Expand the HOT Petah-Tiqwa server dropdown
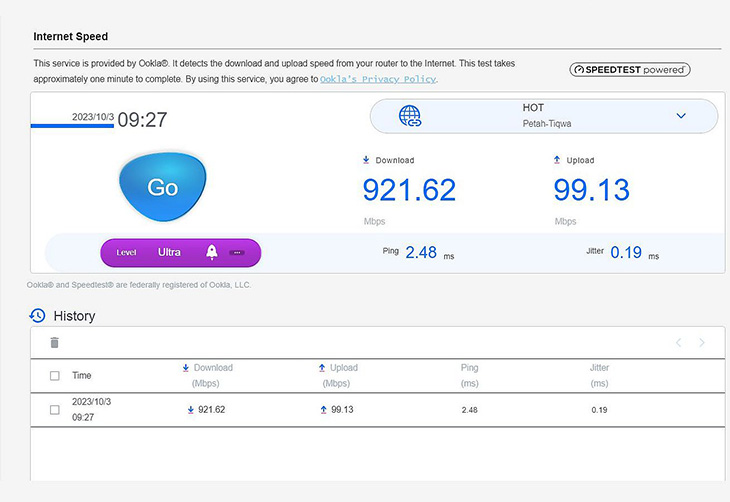Screen dimensions: 730x502 [x=681, y=115]
